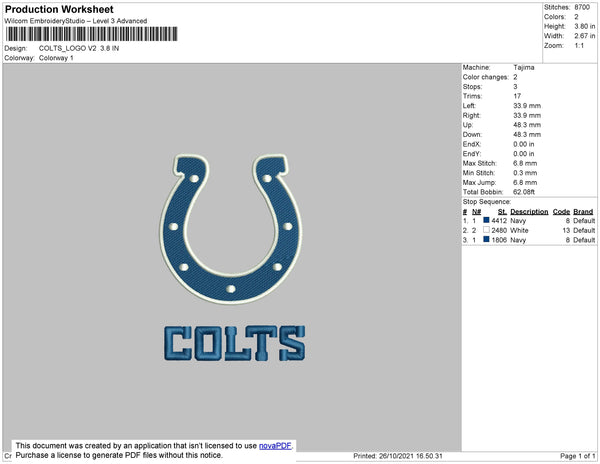Click the Max Stitch value '6.8 mm'
The width and height of the screenshot is (600, 464).
click(525, 163)
